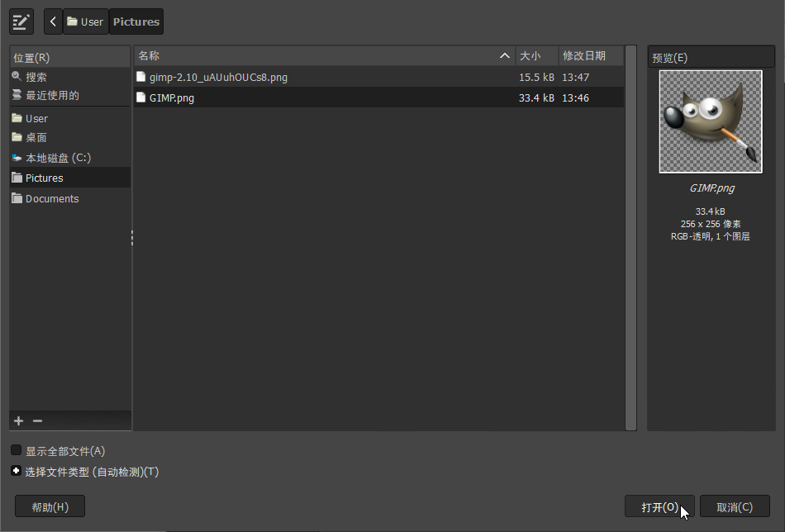Sort by Name (名称) column header

tap(325, 55)
